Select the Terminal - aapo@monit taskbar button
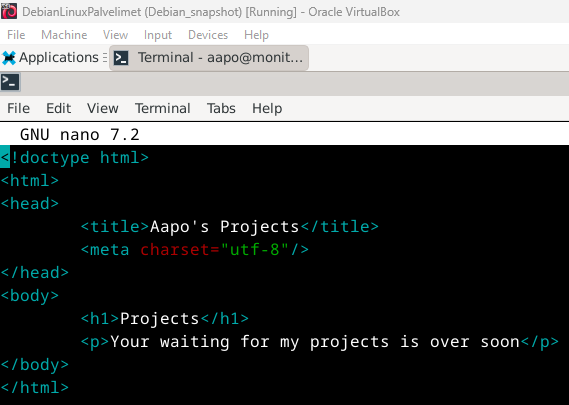The width and height of the screenshot is (569, 405). (209, 58)
